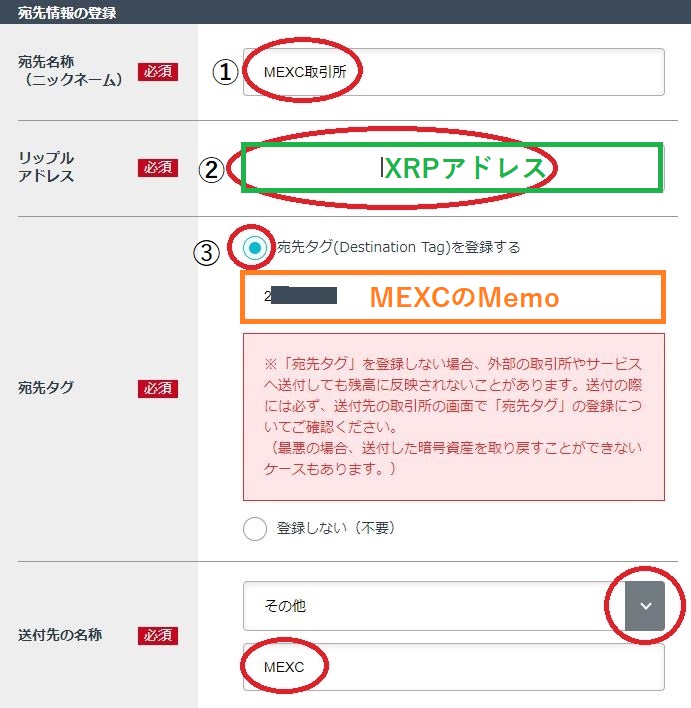The height and width of the screenshot is (708, 691).
Task: Focus the nickname field containing MEXC取引所
Action: coord(453,72)
